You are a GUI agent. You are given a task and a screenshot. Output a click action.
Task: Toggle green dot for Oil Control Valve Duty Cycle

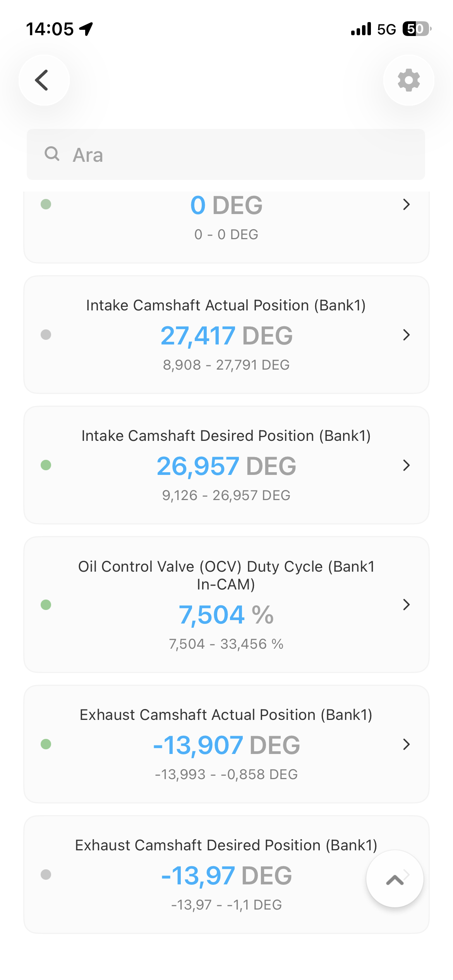46,605
